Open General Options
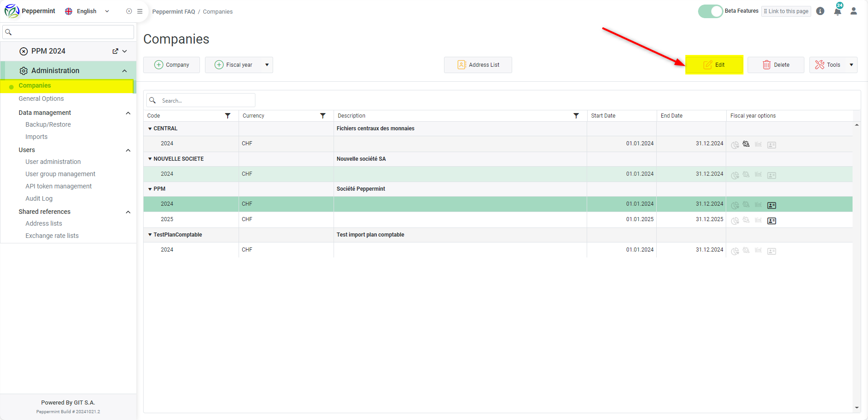This screenshot has height=420, width=868. click(x=41, y=99)
